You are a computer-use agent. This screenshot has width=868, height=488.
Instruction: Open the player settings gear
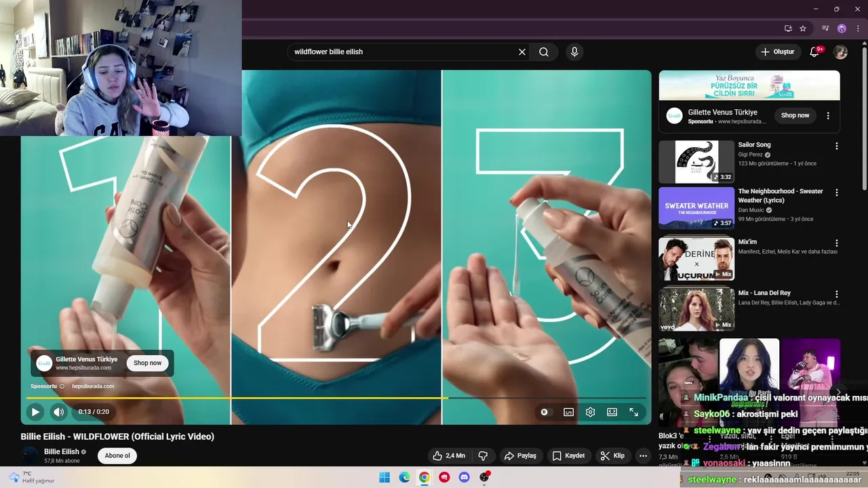pos(590,412)
